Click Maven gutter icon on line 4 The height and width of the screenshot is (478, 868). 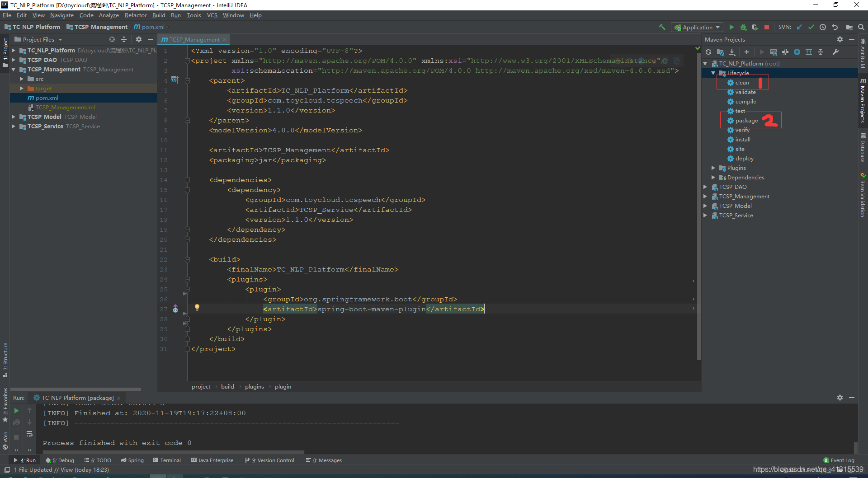click(x=175, y=80)
